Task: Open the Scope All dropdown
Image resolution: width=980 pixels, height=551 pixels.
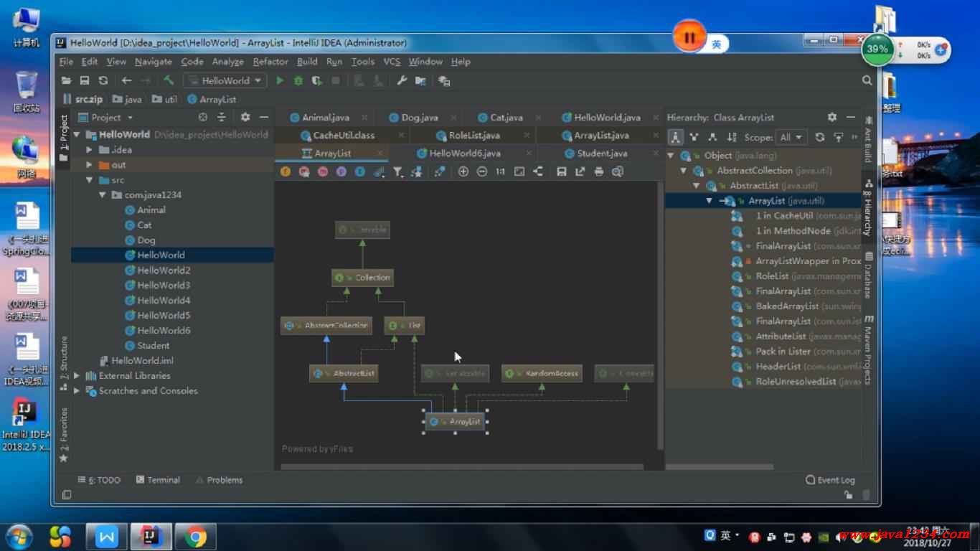Action: point(793,137)
